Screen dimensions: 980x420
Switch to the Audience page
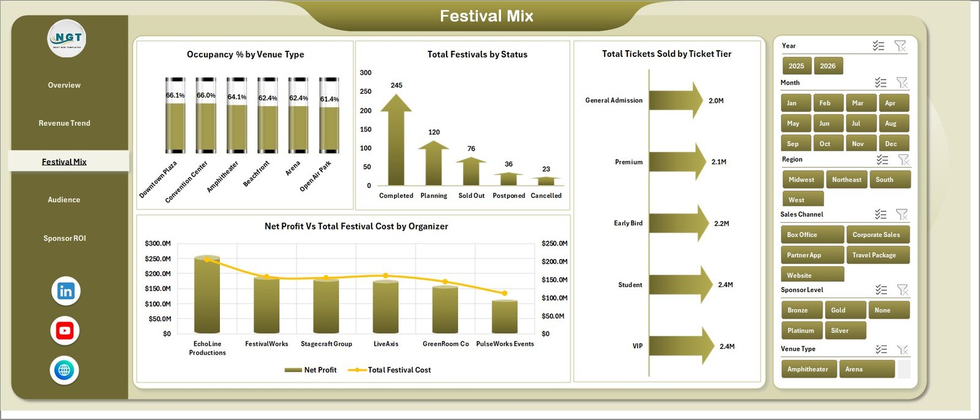64,200
